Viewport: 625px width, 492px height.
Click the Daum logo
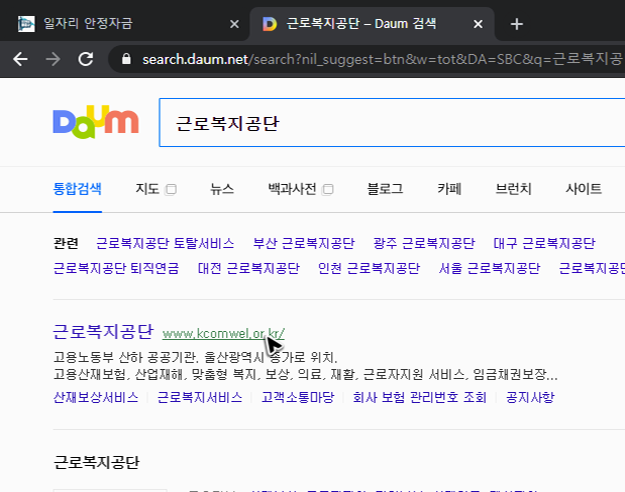96,122
